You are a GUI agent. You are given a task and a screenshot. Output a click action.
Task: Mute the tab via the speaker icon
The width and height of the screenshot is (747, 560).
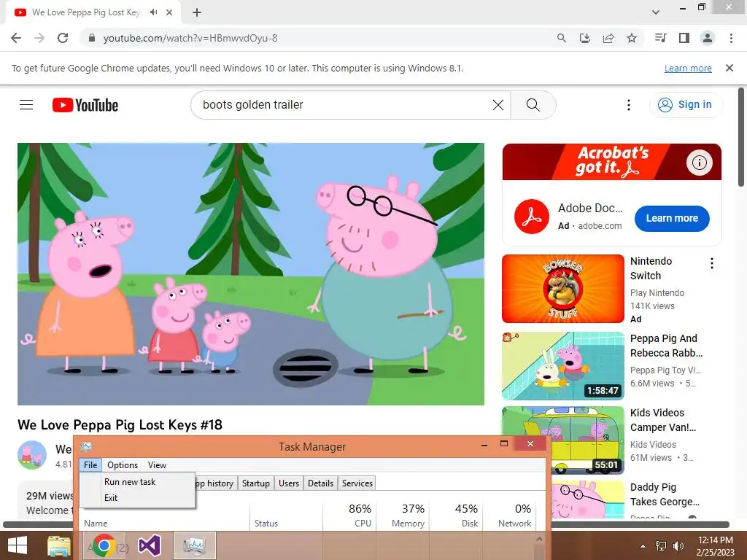click(x=153, y=12)
